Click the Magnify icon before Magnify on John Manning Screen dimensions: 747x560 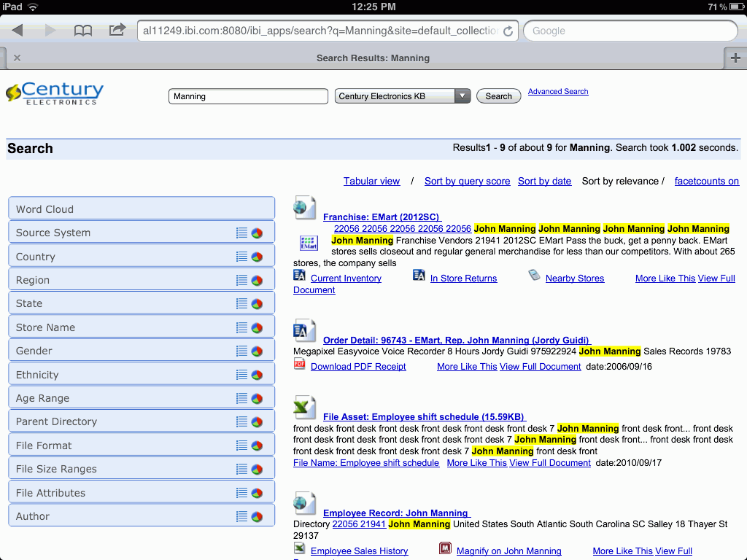(x=445, y=548)
